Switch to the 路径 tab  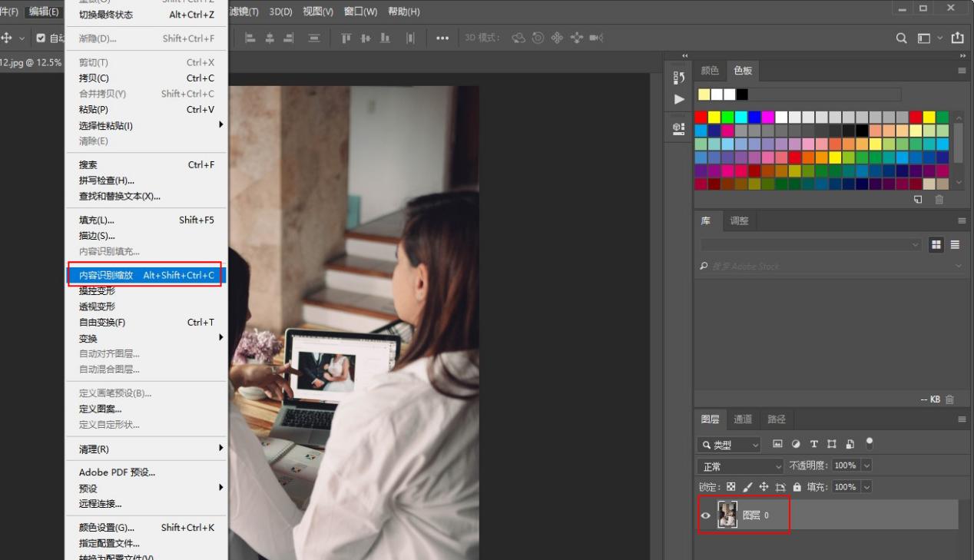[777, 419]
